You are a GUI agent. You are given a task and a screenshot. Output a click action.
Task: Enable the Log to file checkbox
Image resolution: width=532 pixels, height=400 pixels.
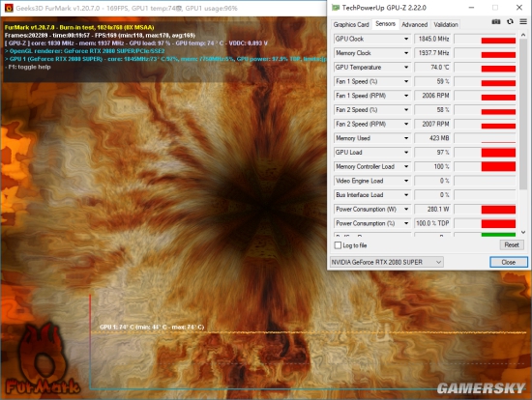pyautogui.click(x=338, y=245)
